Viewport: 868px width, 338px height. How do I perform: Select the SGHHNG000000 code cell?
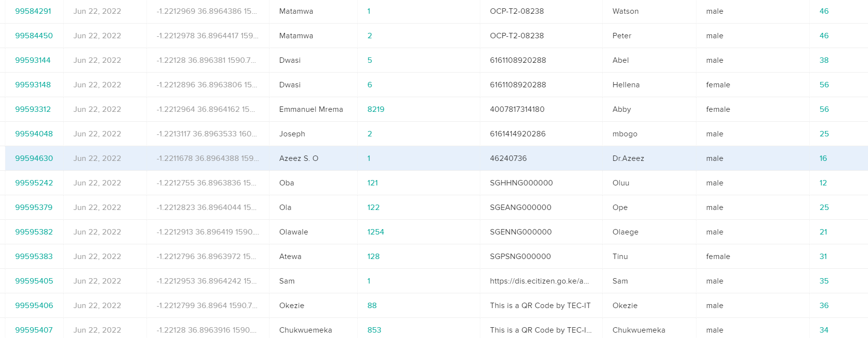click(521, 183)
